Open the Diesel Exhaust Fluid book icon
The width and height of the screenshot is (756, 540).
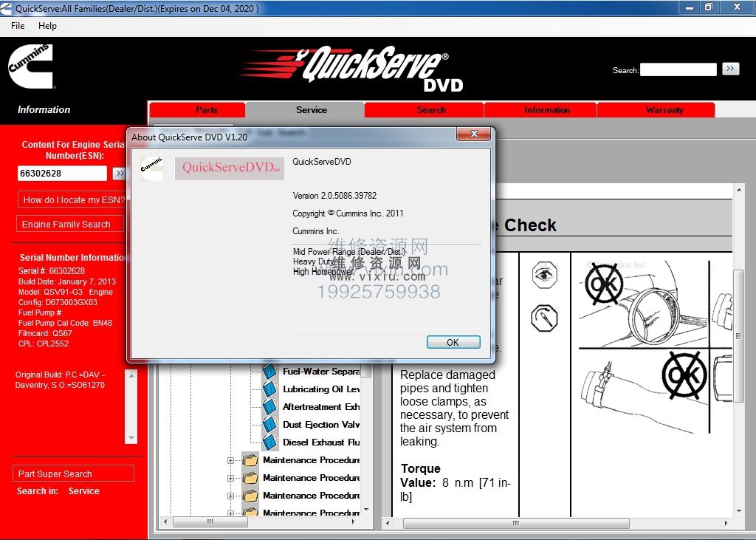[269, 442]
